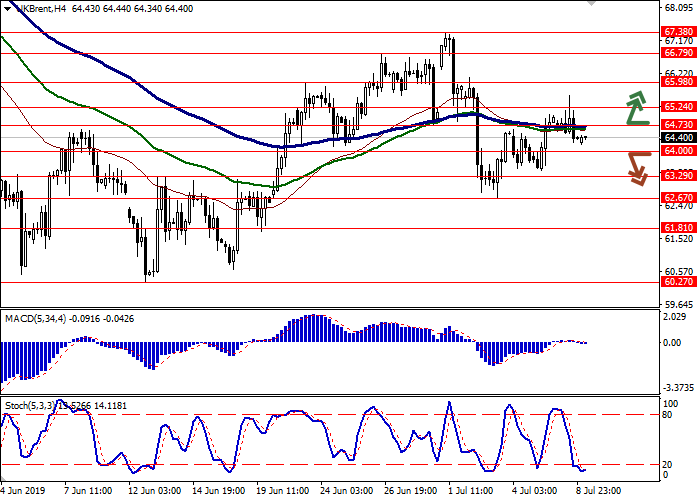Click the 65.980 red price label
This screenshot has width=700, height=500.
678,82
